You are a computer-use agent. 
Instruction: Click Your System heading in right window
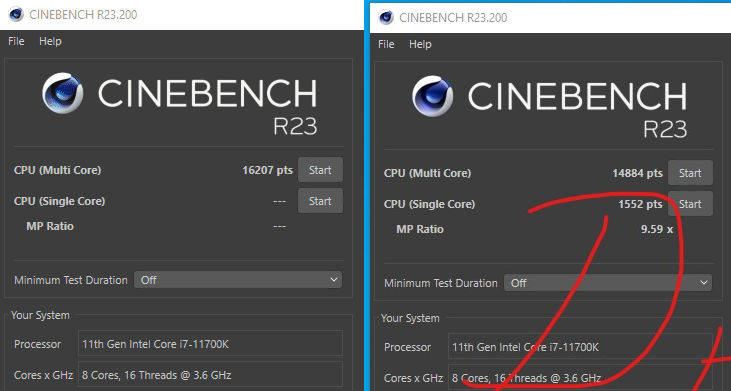[410, 318]
